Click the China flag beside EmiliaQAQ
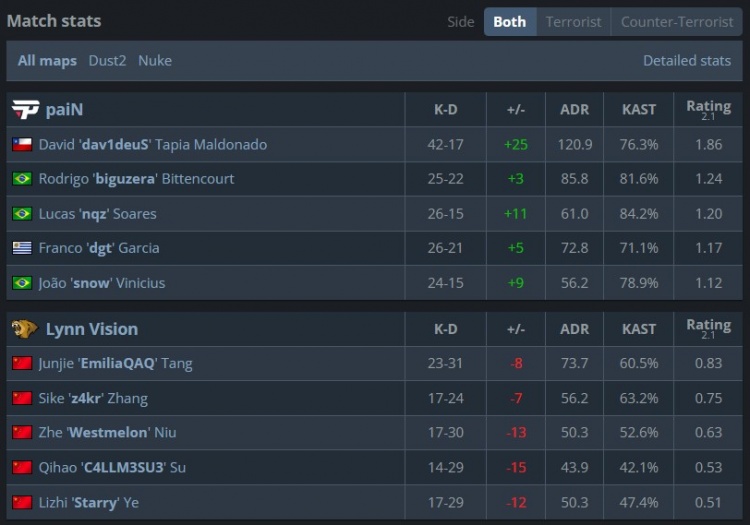This screenshot has width=750, height=525. coord(22,363)
